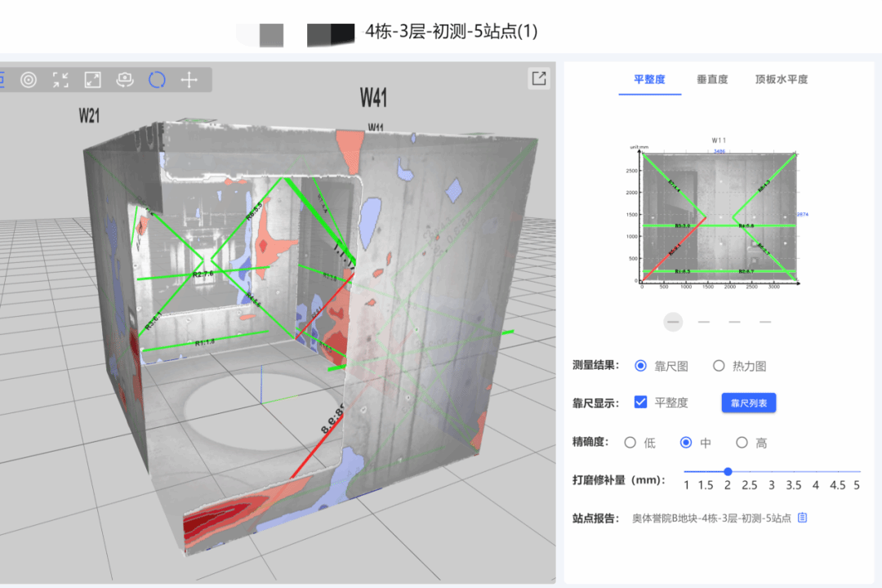Click the blue circular rotate icon
Screen dimensions: 882x588
157,79
